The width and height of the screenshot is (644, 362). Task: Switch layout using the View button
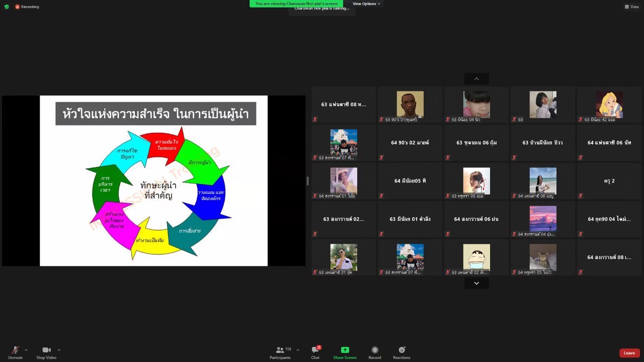click(x=631, y=7)
